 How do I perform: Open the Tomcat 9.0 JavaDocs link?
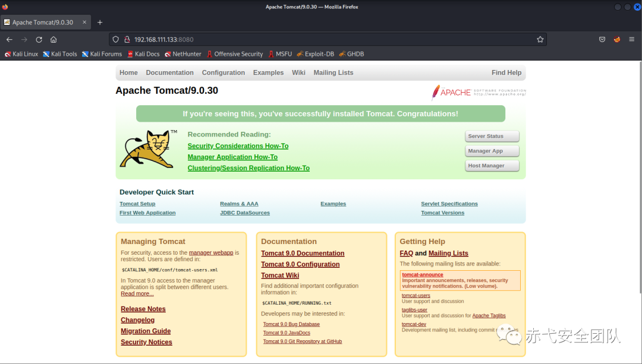tap(287, 333)
